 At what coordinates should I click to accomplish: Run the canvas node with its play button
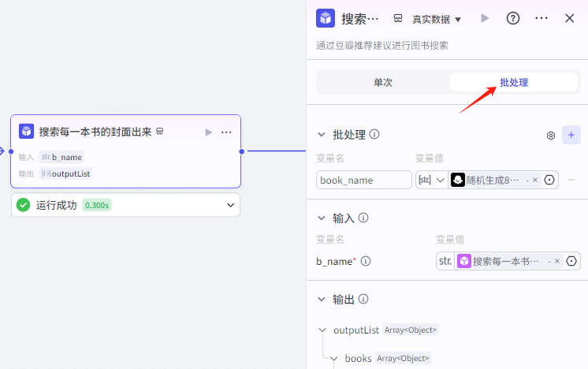pos(209,132)
